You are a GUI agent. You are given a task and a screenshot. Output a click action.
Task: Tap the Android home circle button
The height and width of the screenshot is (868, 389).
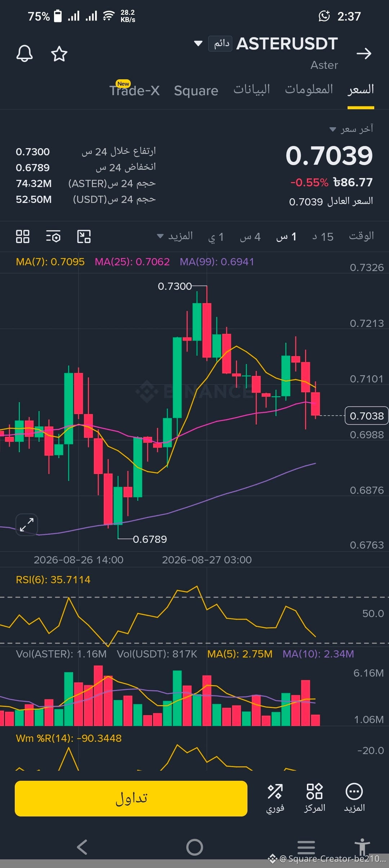coord(194,847)
